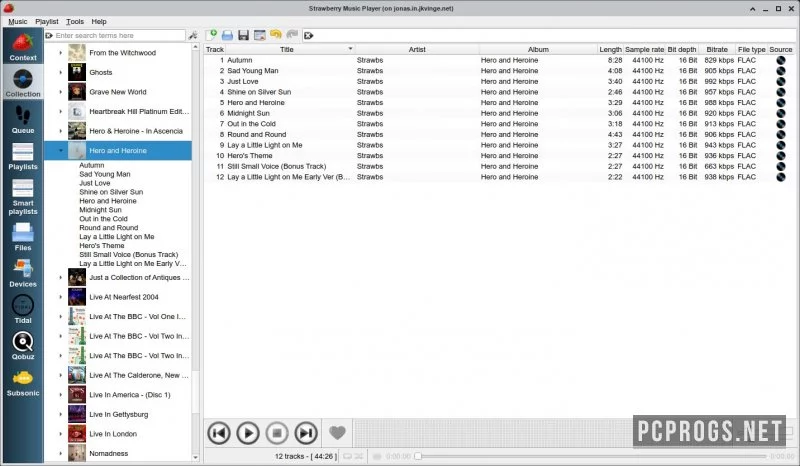Toggle the shuffle mode button in status bar

tap(359, 456)
